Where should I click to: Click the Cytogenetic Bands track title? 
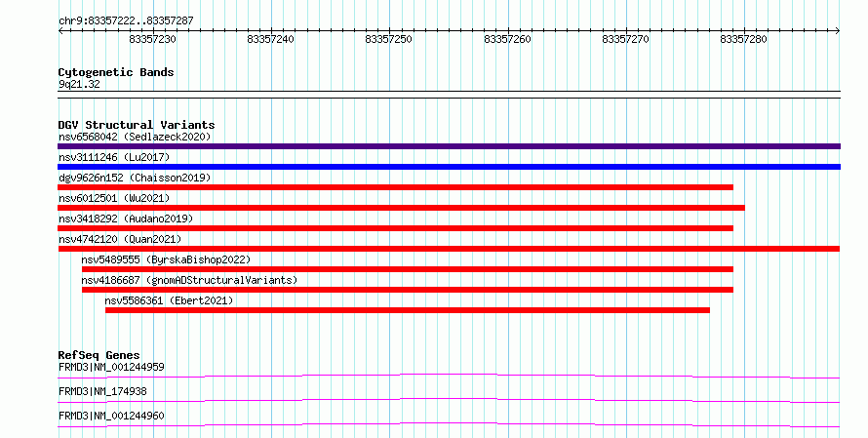(x=116, y=72)
